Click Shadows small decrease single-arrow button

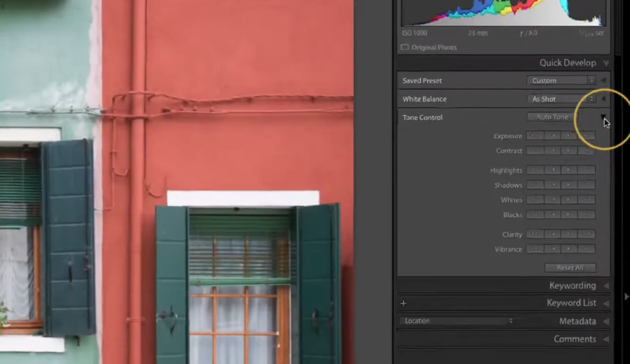coord(553,185)
